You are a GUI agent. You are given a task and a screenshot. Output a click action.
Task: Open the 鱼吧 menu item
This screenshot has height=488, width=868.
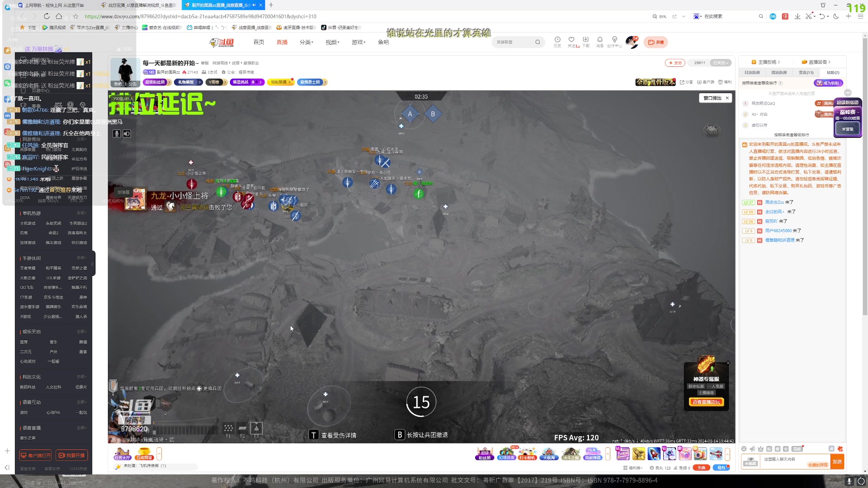(383, 42)
